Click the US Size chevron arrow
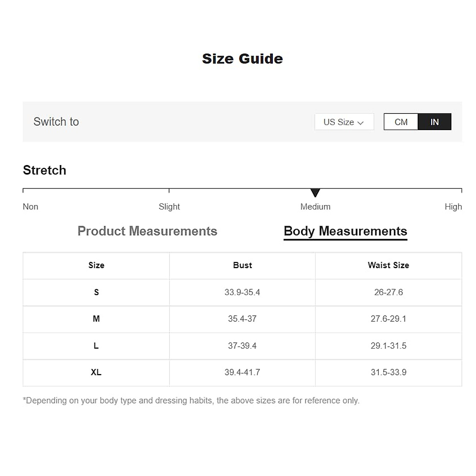This screenshot has width=476, height=476. (x=361, y=123)
